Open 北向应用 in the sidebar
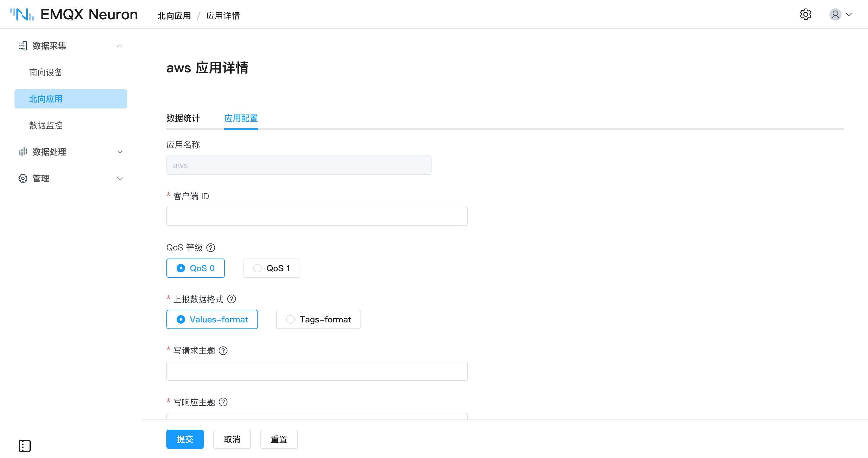 (x=71, y=99)
